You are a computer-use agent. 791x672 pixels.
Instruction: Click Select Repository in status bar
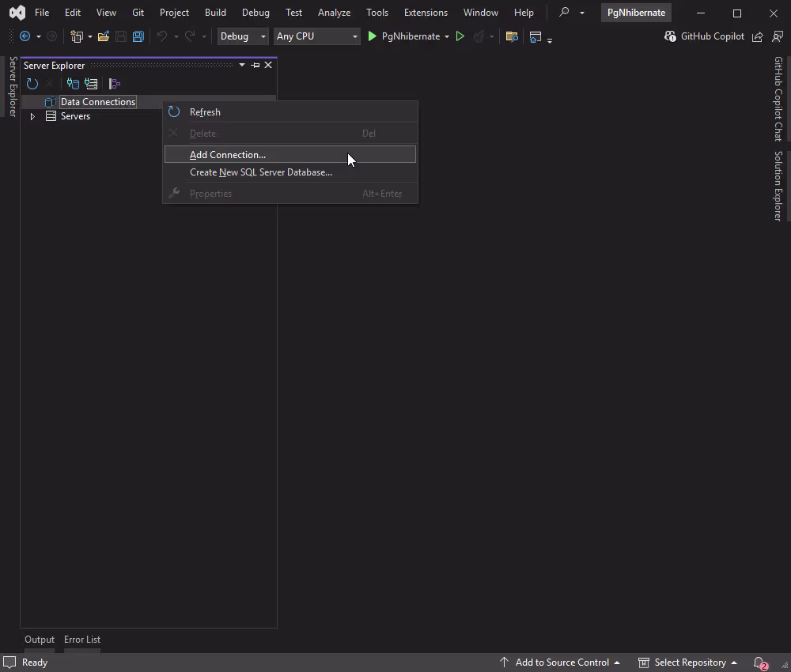coord(689,663)
